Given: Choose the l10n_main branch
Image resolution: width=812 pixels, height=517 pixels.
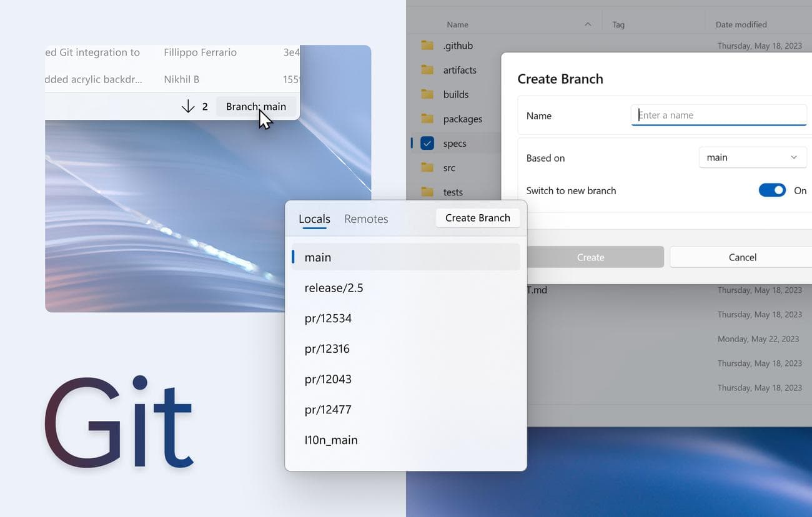Looking at the screenshot, I should point(331,440).
